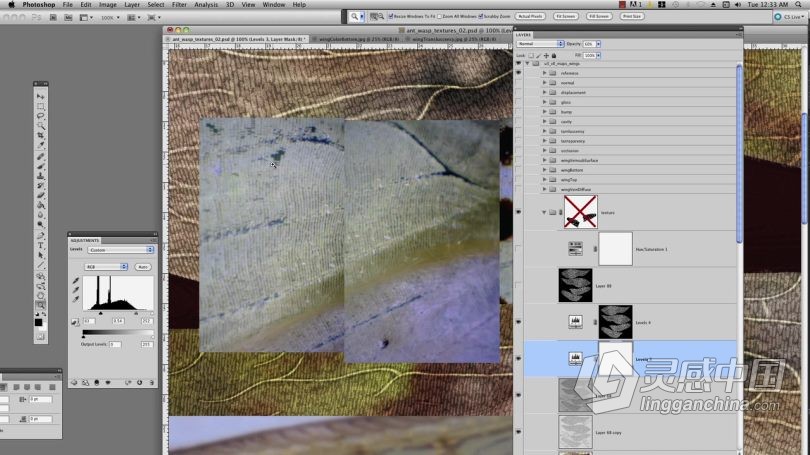Toggle visibility of Levels 4 layer

519,322
